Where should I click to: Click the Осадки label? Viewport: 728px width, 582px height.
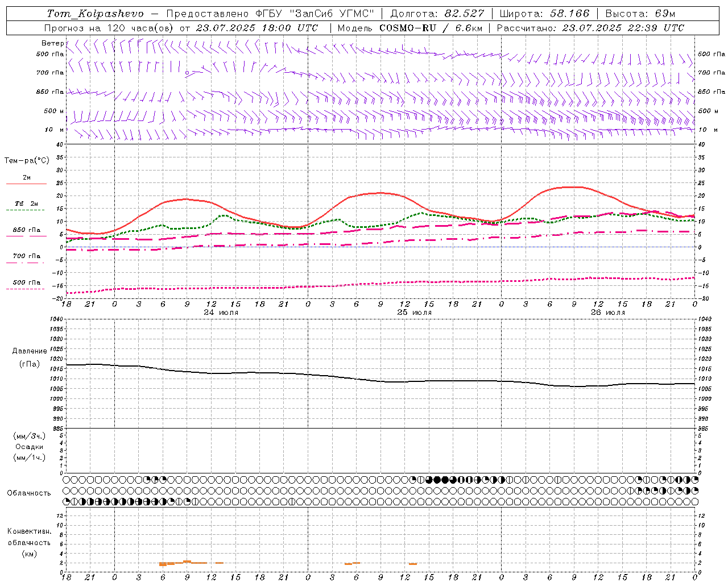coord(30,447)
